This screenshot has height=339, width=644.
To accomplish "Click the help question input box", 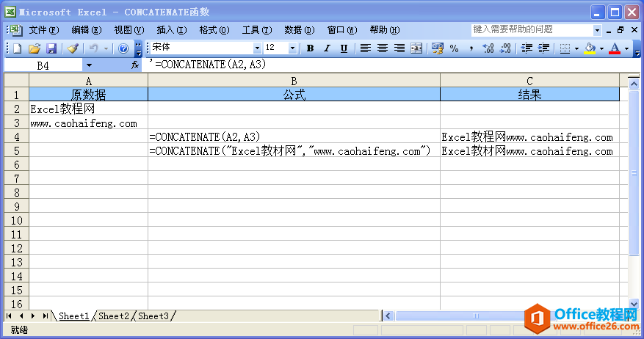I will (532, 30).
